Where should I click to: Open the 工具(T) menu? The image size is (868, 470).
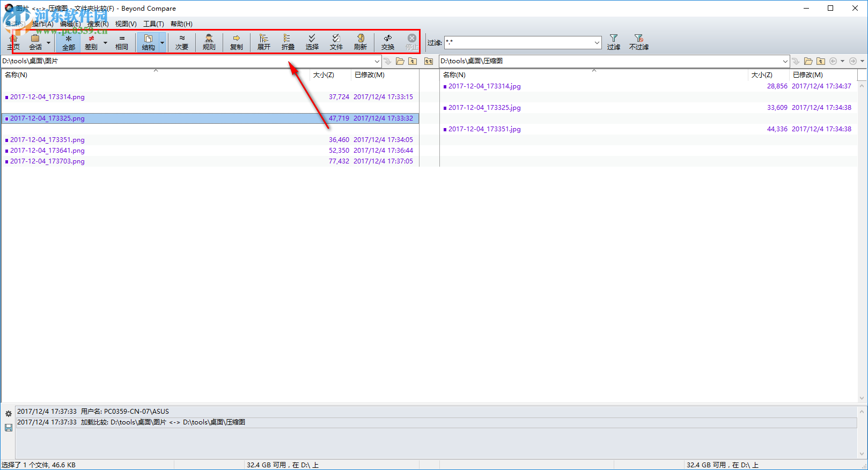[153, 24]
